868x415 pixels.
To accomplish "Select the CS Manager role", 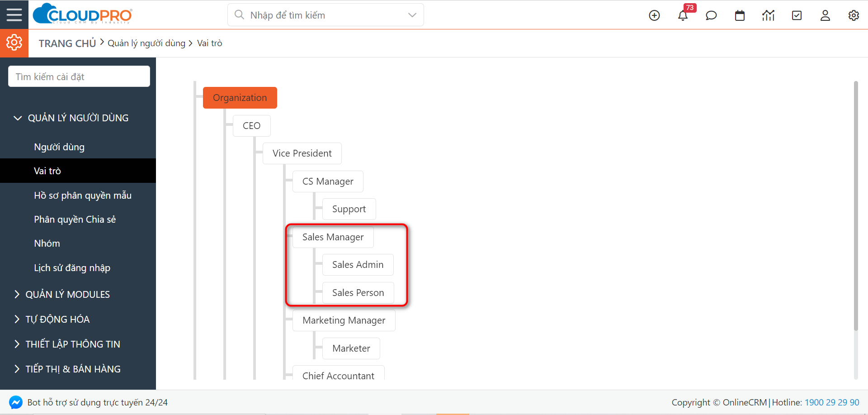I will pos(328,181).
